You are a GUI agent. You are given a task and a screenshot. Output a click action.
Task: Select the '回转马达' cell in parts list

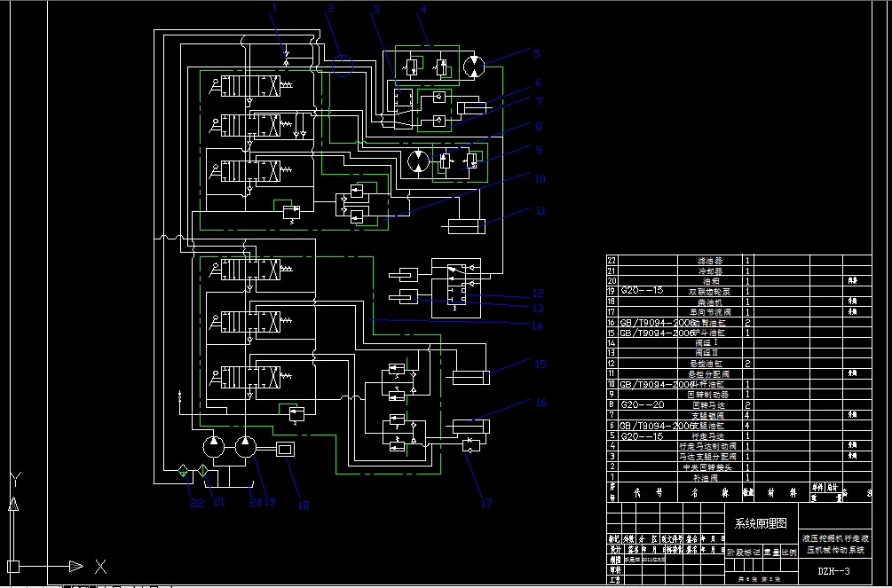tap(711, 405)
